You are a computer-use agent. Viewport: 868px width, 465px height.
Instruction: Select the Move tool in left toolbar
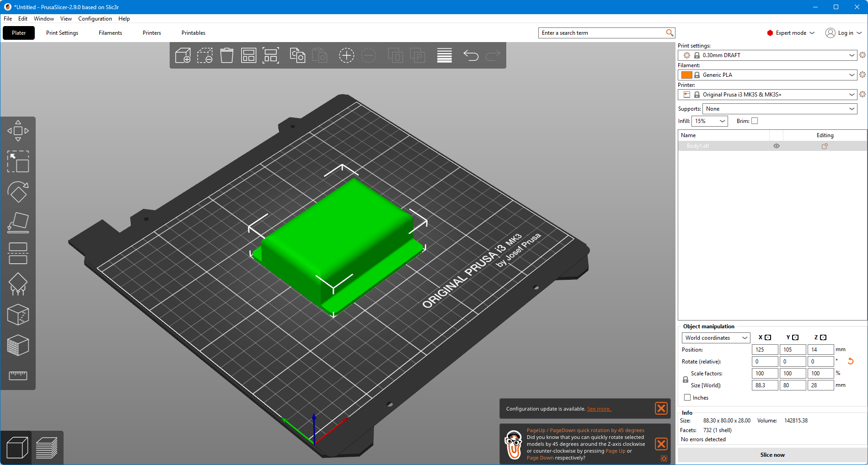(x=18, y=131)
